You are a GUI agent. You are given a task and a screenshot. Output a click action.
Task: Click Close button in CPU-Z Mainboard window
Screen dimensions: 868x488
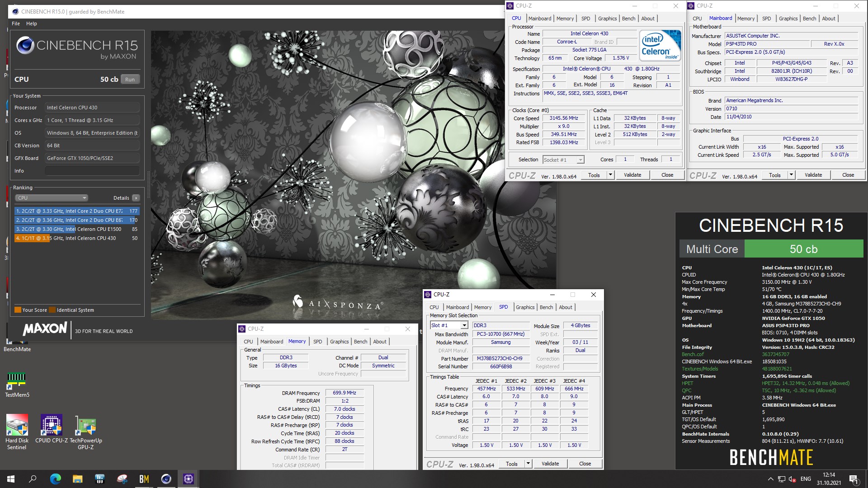848,175
